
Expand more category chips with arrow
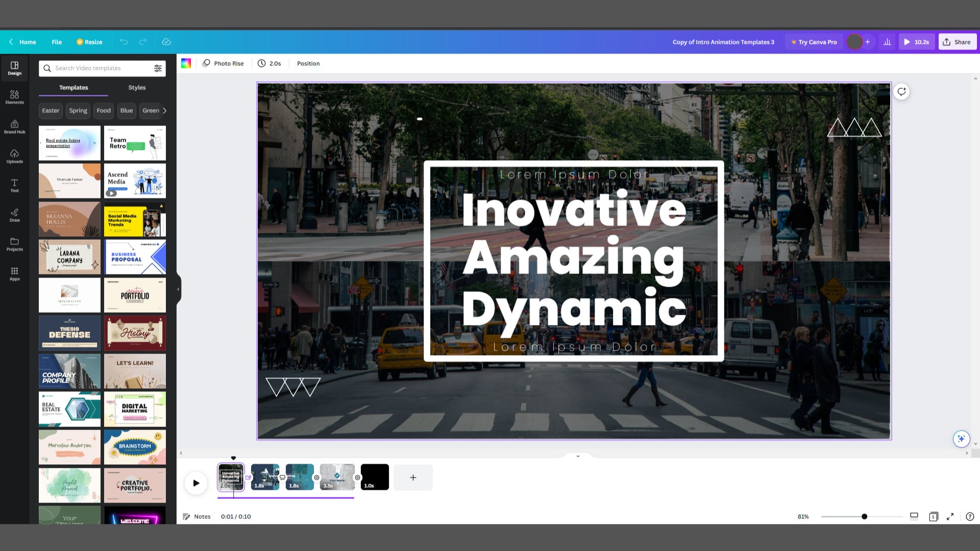[164, 110]
